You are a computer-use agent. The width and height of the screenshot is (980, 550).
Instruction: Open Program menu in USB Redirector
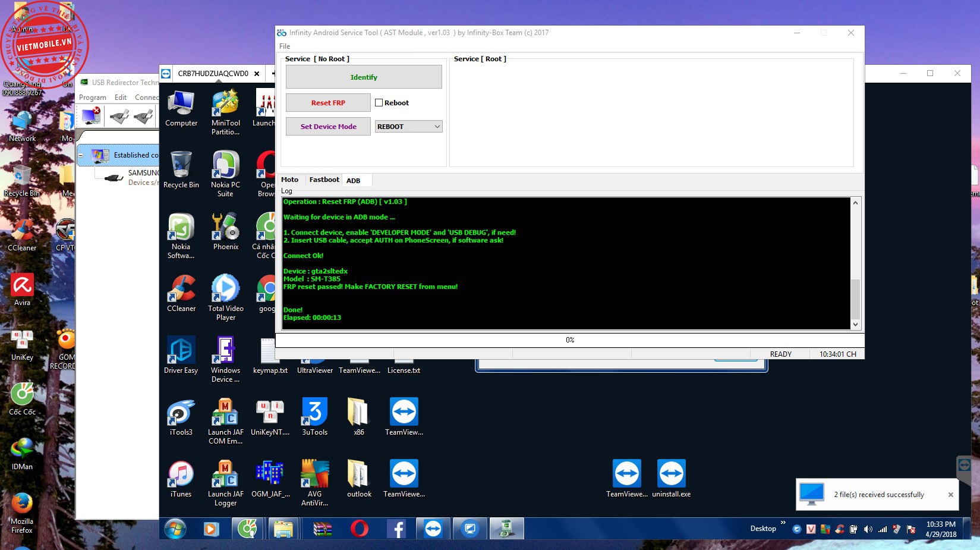tap(93, 98)
